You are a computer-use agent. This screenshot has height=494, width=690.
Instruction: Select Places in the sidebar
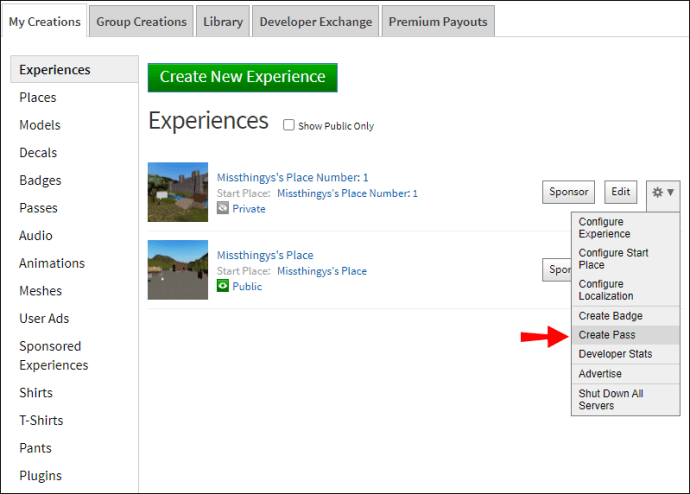pyautogui.click(x=38, y=97)
